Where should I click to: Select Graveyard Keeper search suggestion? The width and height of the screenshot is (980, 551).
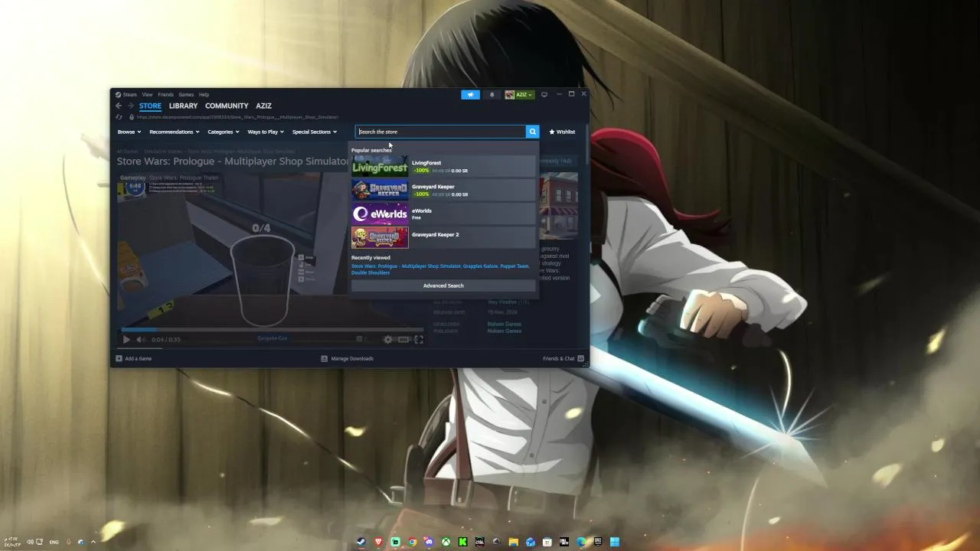point(443,190)
